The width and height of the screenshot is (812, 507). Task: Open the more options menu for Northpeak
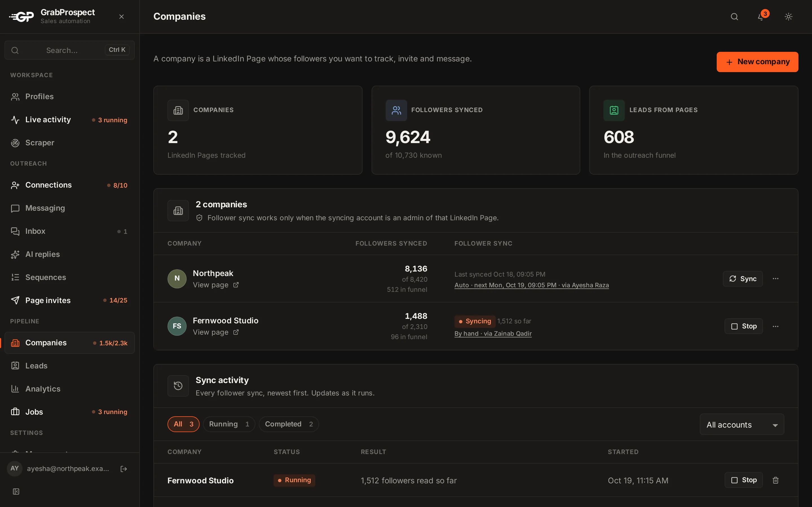(x=775, y=279)
